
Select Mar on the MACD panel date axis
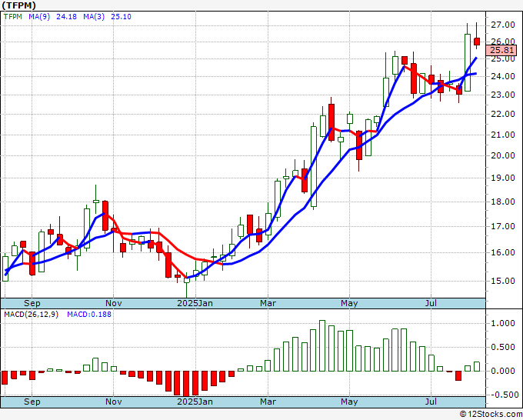click(268, 402)
